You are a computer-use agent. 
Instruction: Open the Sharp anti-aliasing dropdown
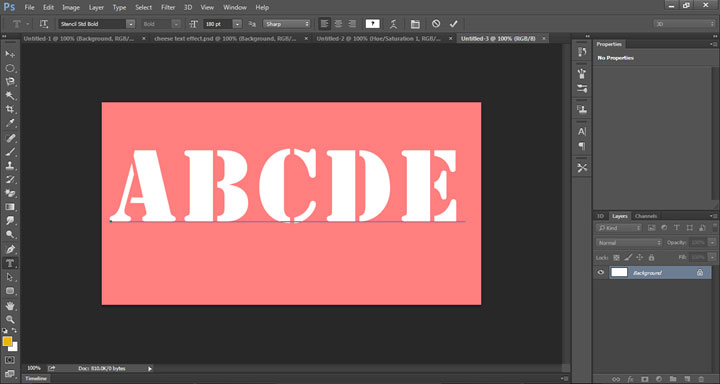pyautogui.click(x=287, y=24)
